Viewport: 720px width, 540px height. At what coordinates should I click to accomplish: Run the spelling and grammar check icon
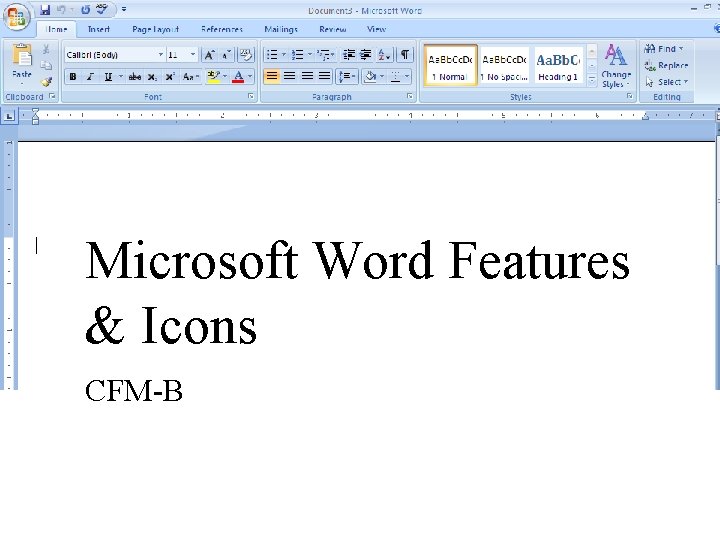click(x=101, y=9)
